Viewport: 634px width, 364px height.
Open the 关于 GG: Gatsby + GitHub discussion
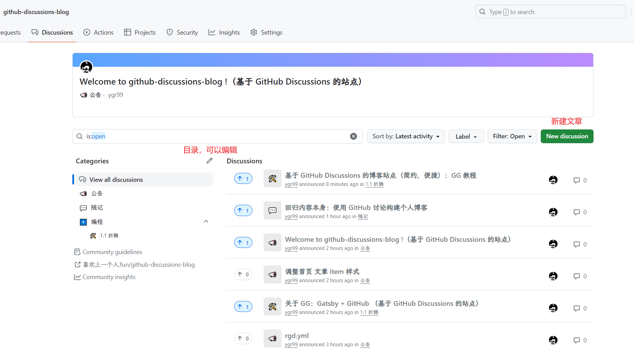(x=382, y=303)
